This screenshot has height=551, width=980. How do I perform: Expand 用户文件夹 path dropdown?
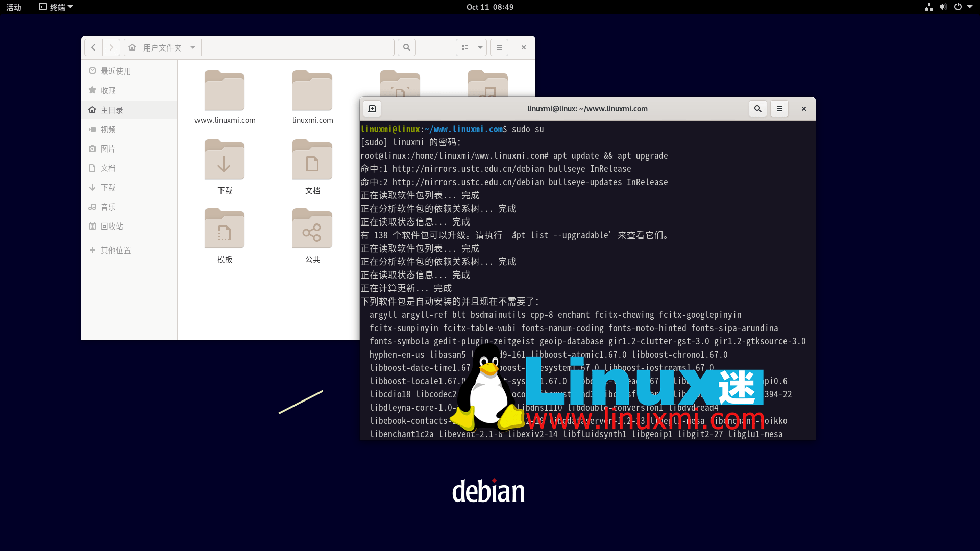click(x=193, y=47)
